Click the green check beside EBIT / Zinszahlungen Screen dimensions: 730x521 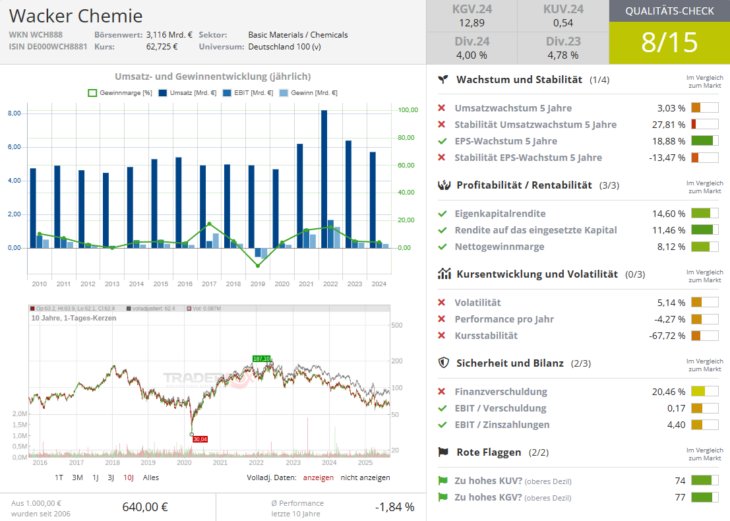(442, 425)
